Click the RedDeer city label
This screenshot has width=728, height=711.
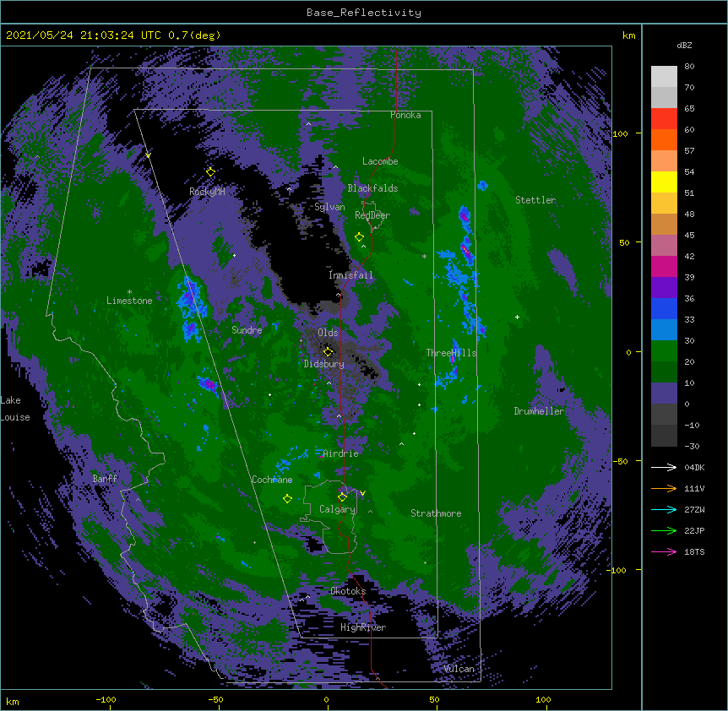tap(372, 215)
